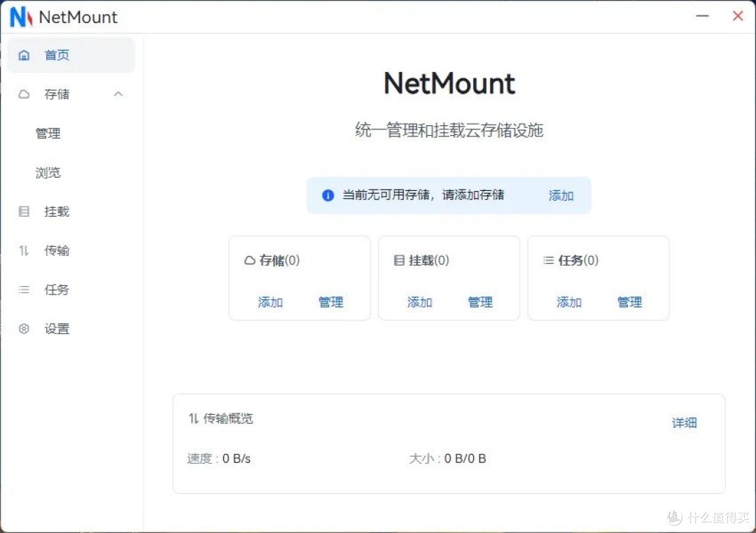The height and width of the screenshot is (533, 756).
Task: Click the mount icon beside 挂载 in sidebar
Action: click(24, 211)
